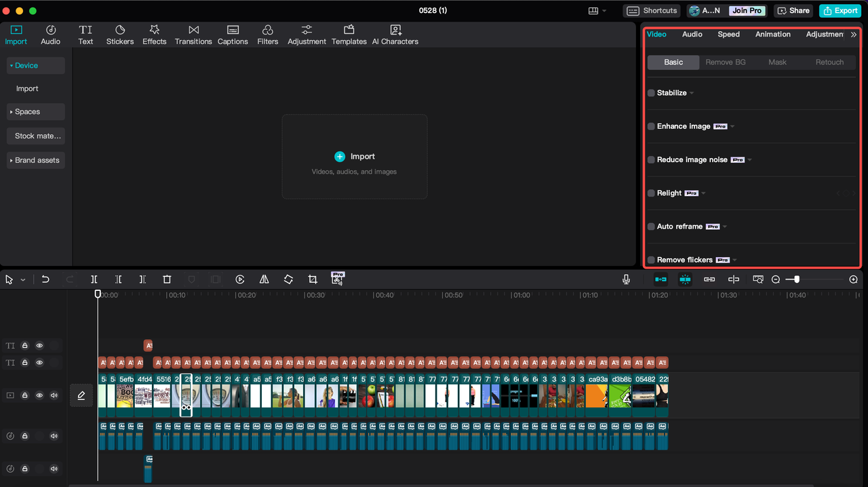Image resolution: width=868 pixels, height=487 pixels.
Task: Toggle the auto snapping icon
Action: point(685,279)
